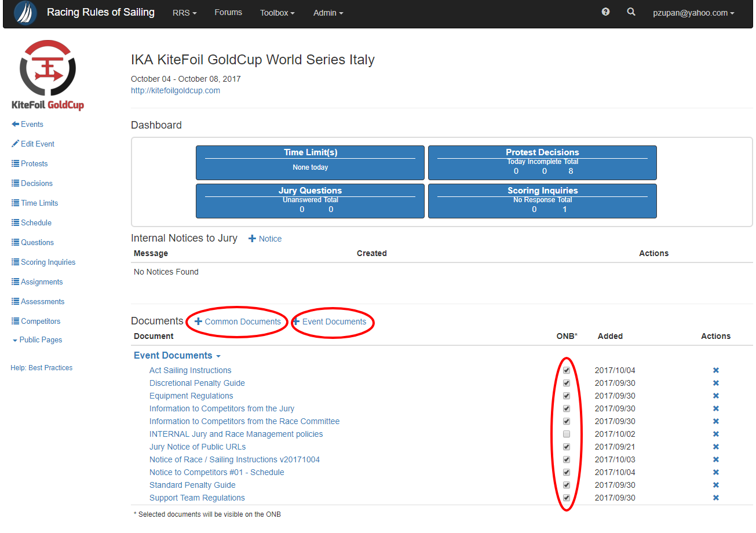Click the sailboat logo in the navbar
Screen dimensions: 756x533
25,13
